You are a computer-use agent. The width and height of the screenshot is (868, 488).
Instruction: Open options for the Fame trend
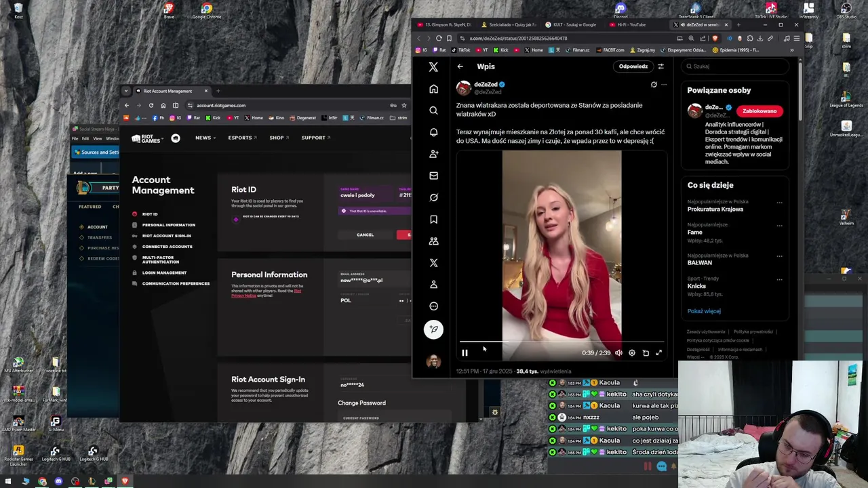coord(779,226)
